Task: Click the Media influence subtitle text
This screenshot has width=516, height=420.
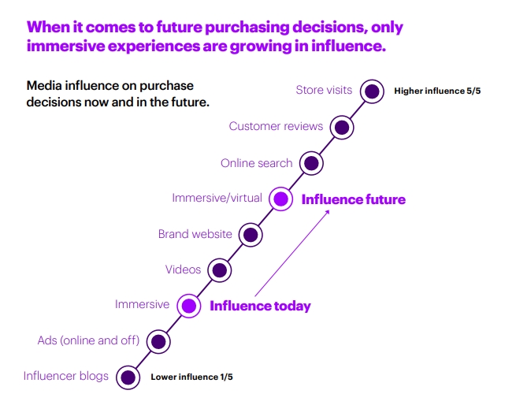Action: pos(118,94)
